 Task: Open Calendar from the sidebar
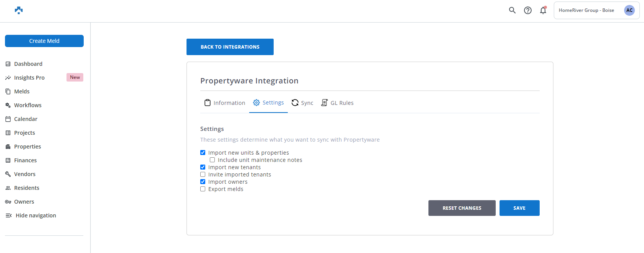26,119
